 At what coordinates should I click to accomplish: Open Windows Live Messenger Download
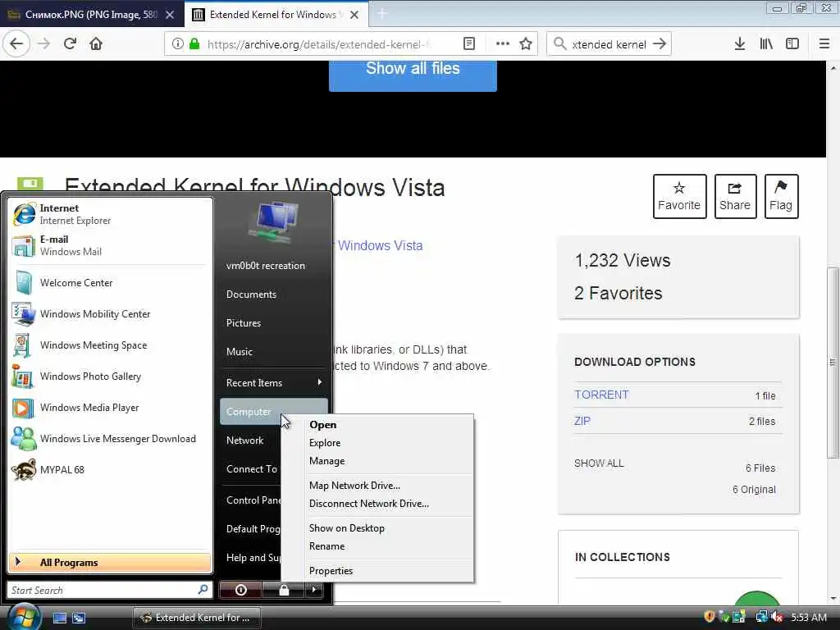[x=112, y=438]
